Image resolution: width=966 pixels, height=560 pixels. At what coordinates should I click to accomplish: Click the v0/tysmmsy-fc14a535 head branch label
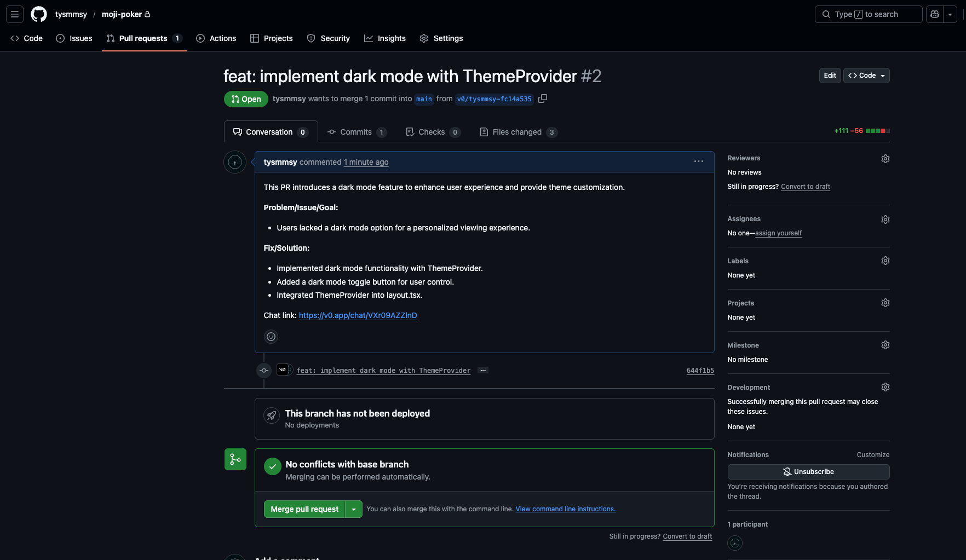[x=494, y=99]
